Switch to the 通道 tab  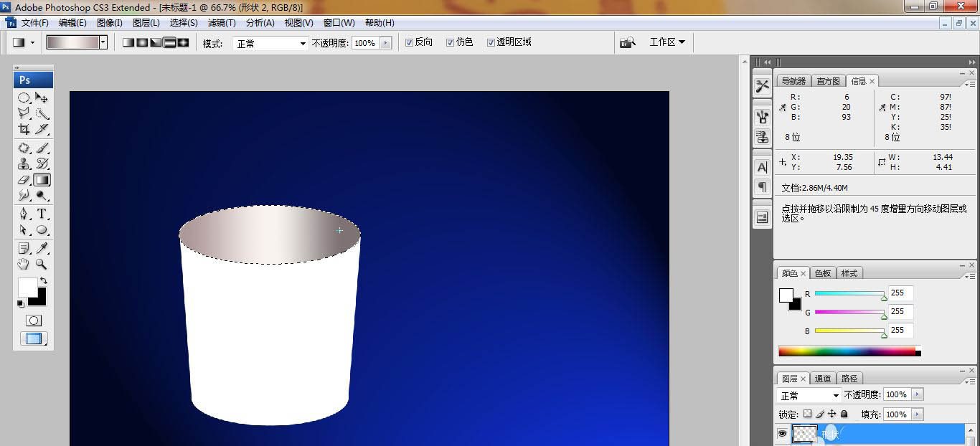point(823,379)
